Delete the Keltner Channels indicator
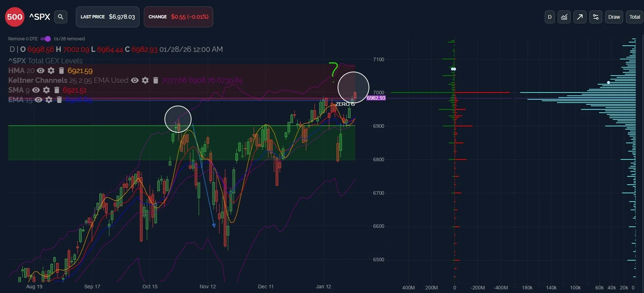The height and width of the screenshot is (293, 644). pyautogui.click(x=156, y=80)
